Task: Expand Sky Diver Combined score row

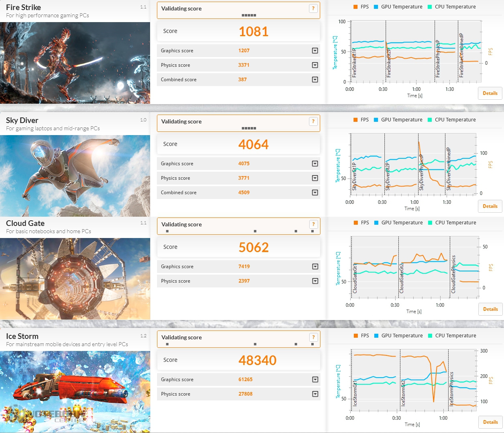Action: point(315,193)
